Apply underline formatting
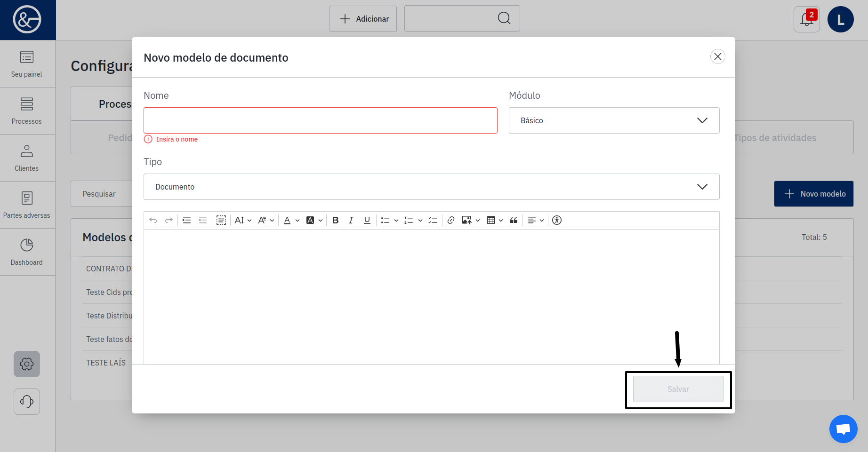 point(367,220)
